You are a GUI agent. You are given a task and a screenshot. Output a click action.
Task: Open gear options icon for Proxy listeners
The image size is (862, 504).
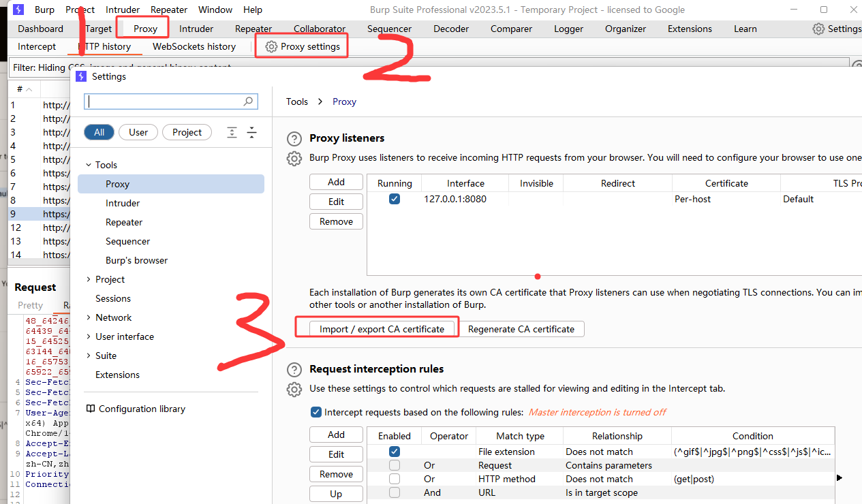point(294,159)
